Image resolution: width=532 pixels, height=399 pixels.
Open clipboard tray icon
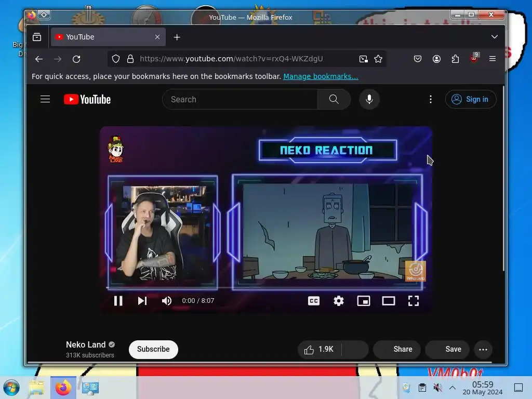coord(422,387)
